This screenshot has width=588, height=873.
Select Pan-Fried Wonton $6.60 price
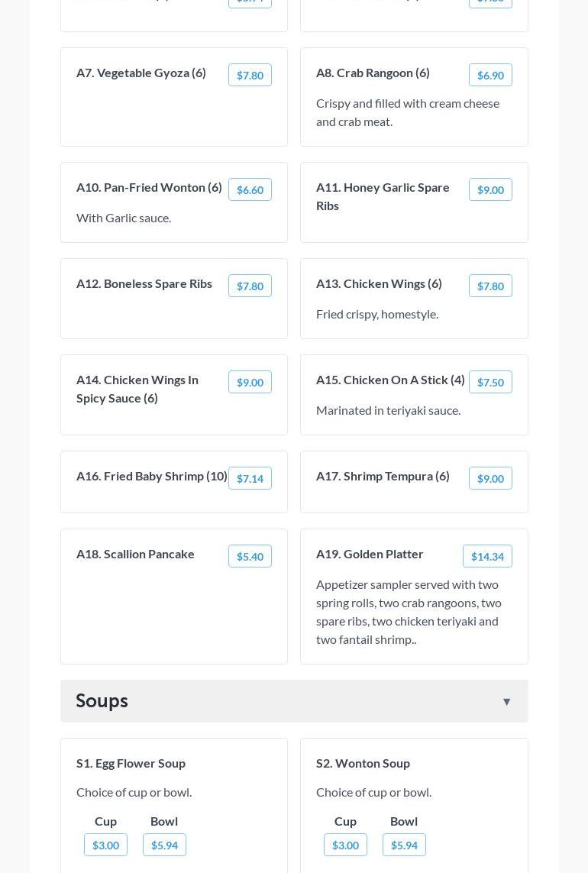[x=250, y=189]
